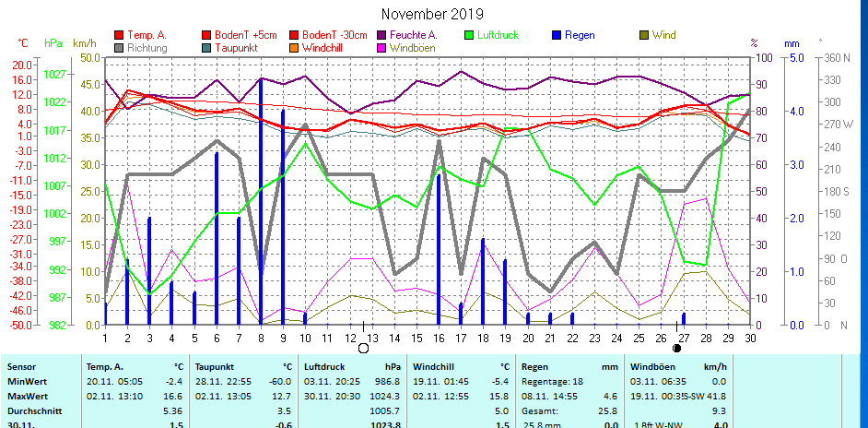Click the chart title November 2019
Viewport: 868px width, 428px height.
[x=432, y=14]
